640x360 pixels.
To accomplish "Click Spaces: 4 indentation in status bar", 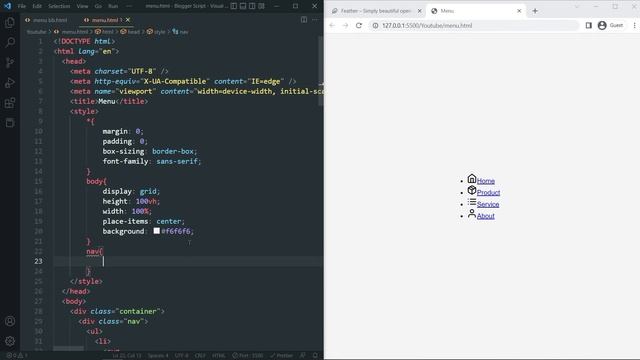I will click(x=158, y=356).
